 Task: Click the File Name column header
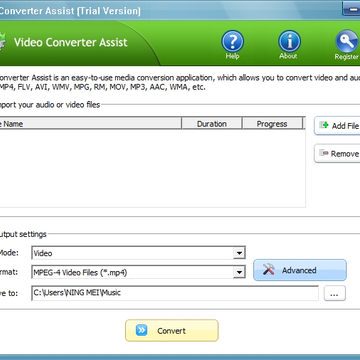90,124
